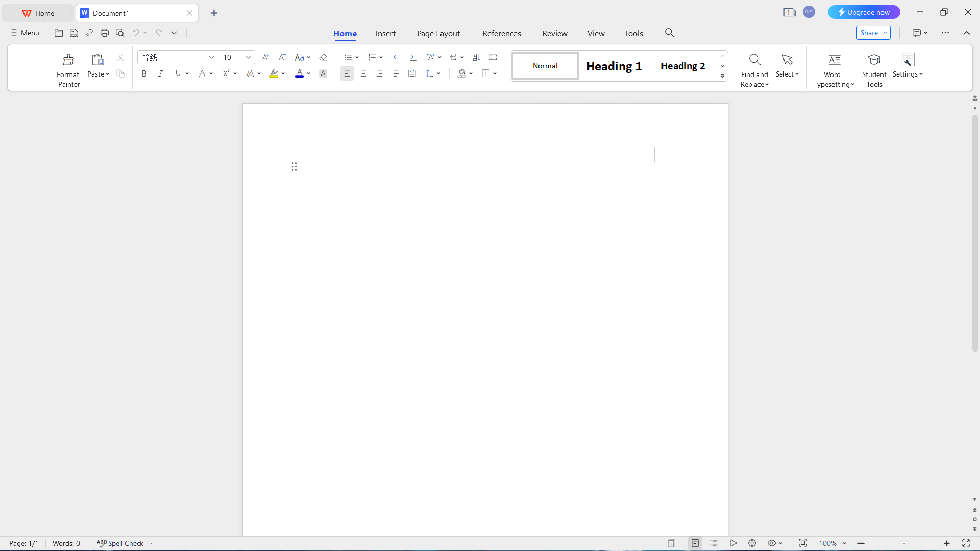980x551 pixels.
Task: Open Student Tools
Action: [874, 68]
